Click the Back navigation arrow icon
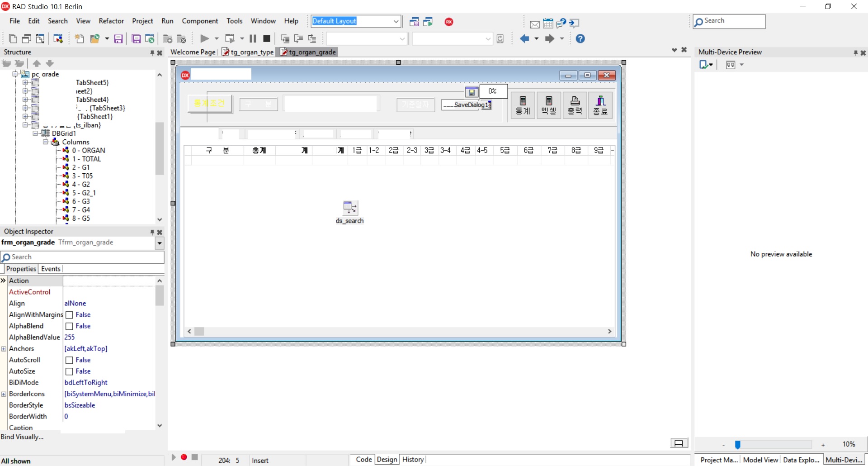Screen dimensions: 868x466 [524, 39]
